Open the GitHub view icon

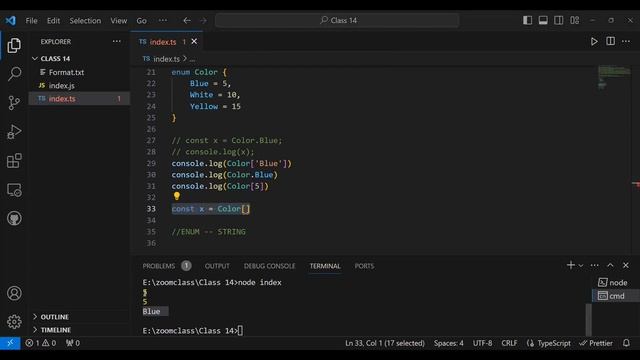[14, 218]
